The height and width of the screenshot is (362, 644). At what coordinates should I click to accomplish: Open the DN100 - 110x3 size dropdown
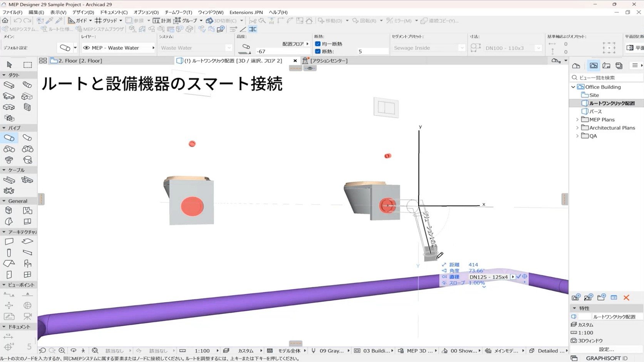pos(538,48)
